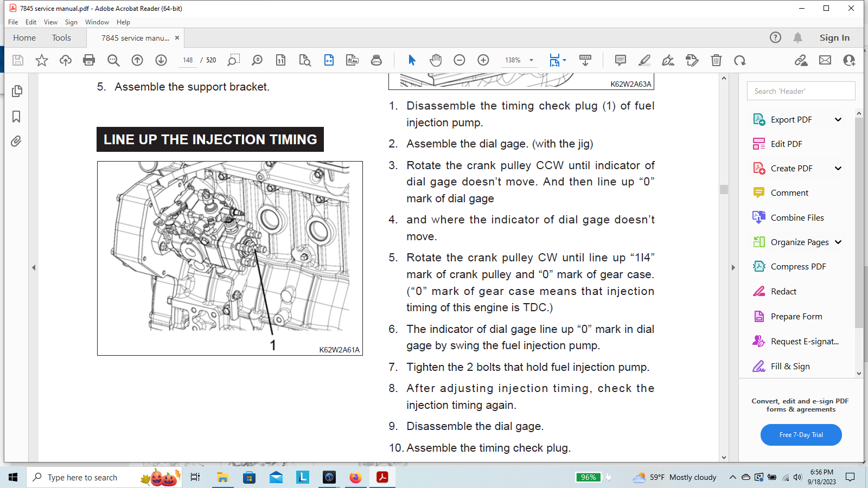
Task: Open the File menu
Action: (13, 22)
